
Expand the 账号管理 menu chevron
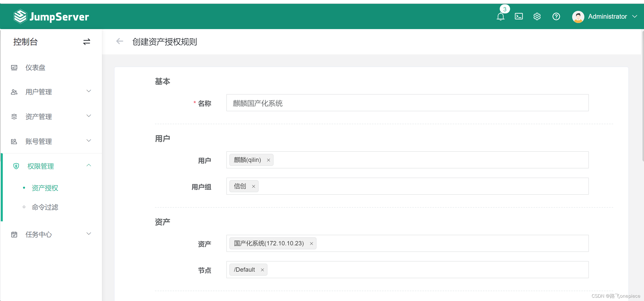(x=89, y=141)
